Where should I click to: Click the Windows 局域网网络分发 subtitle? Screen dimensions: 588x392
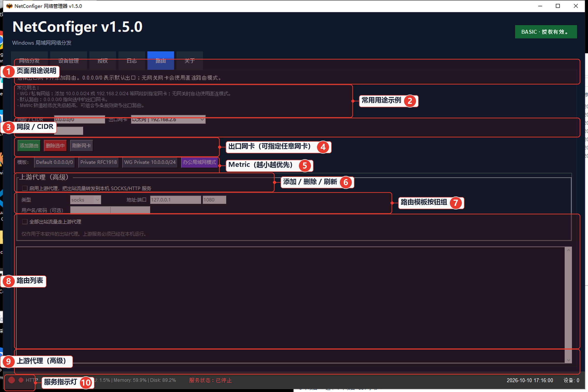click(x=42, y=43)
